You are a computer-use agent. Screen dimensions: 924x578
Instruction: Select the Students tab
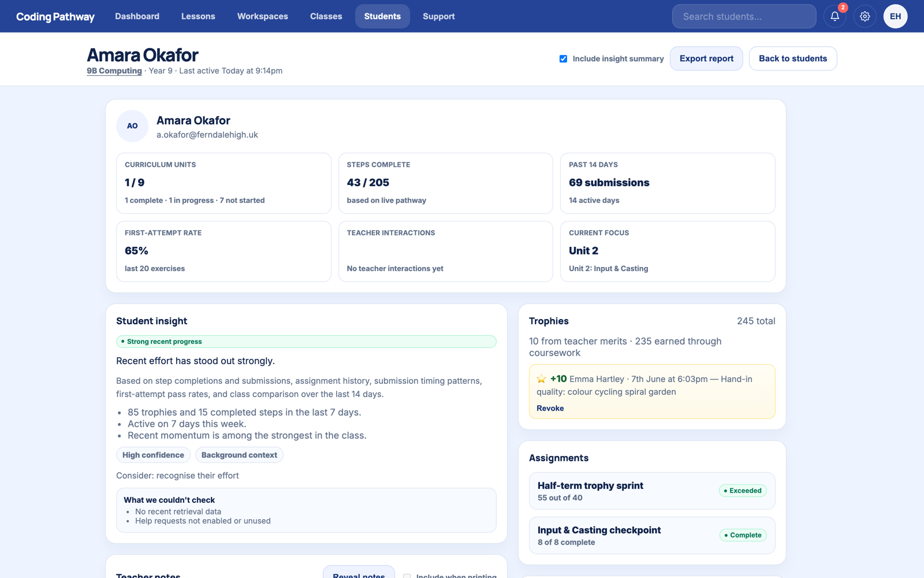click(382, 16)
